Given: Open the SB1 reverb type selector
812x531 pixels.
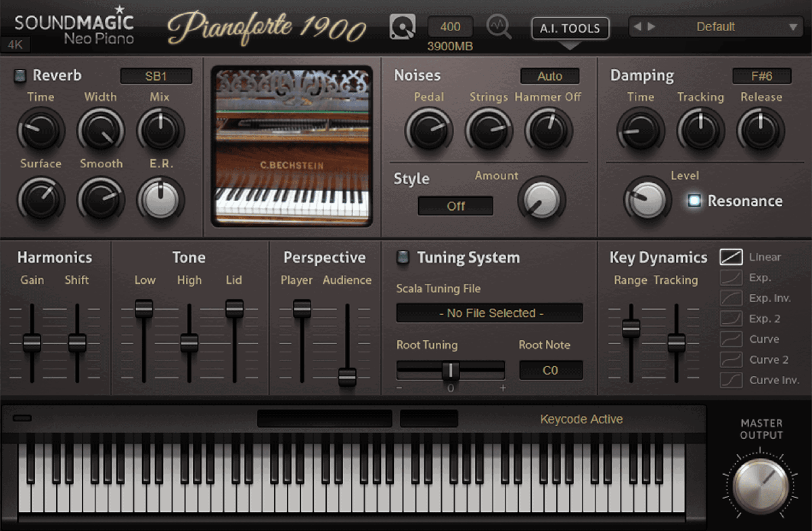Looking at the screenshot, I should (156, 76).
